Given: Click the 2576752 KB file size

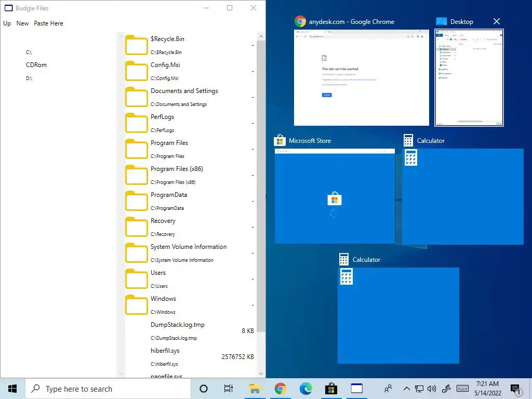Looking at the screenshot, I should pyautogui.click(x=237, y=357).
